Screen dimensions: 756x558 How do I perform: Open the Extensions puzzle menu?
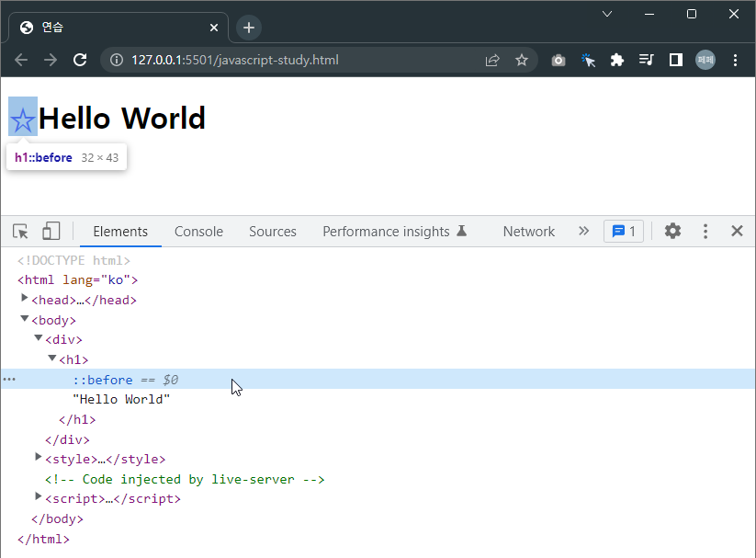pos(616,60)
